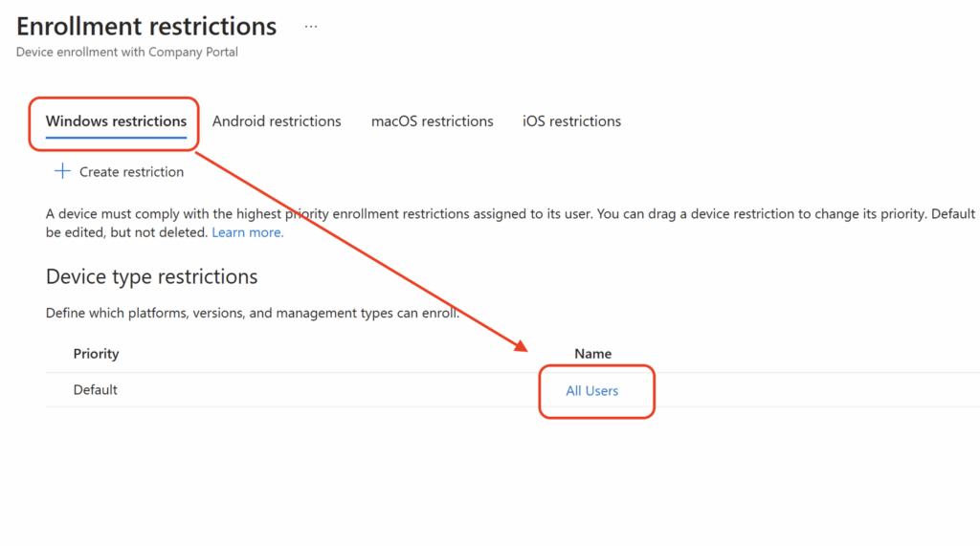Open the macOS restrictions tab

[x=432, y=121]
